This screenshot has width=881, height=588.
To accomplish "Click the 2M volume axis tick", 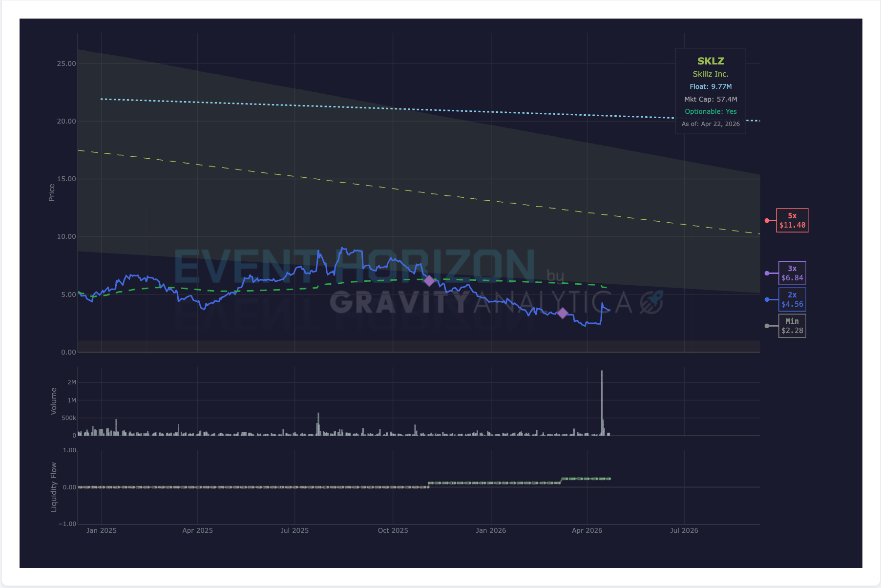I will point(72,382).
